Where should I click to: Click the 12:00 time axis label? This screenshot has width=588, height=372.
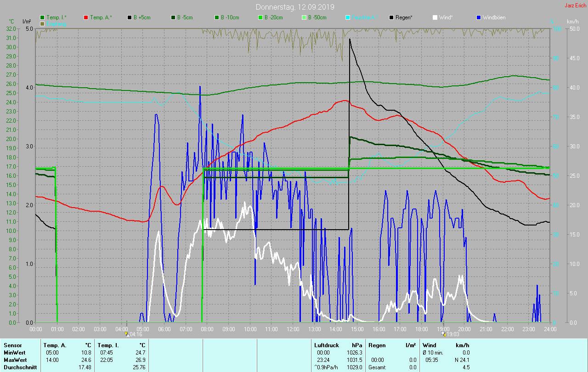coord(293,329)
